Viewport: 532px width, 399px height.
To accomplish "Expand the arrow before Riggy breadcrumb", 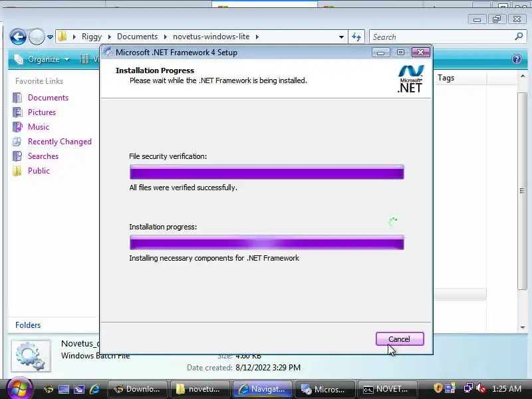I will 74,37.
